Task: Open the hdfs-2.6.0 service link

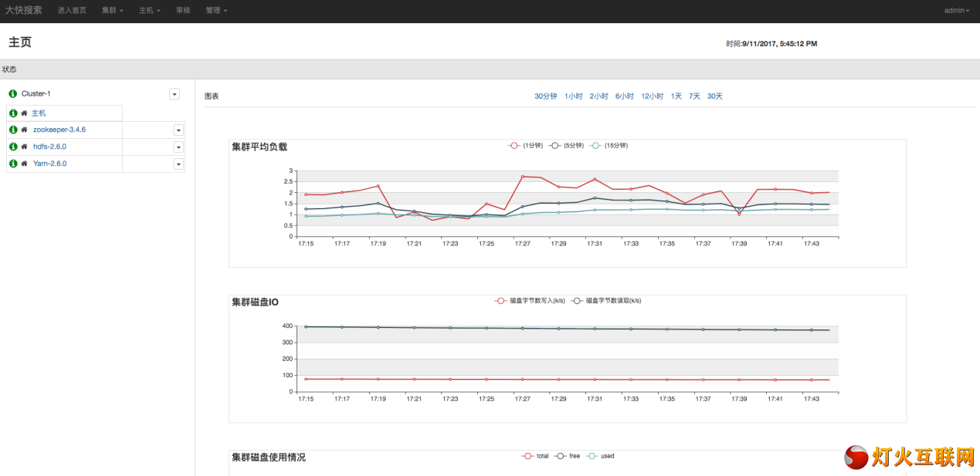Action: (49, 147)
